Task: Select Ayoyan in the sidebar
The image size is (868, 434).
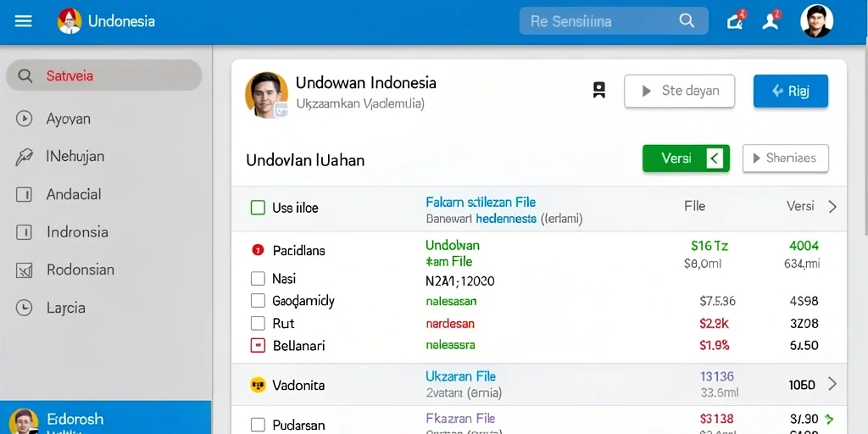Action: point(68,119)
